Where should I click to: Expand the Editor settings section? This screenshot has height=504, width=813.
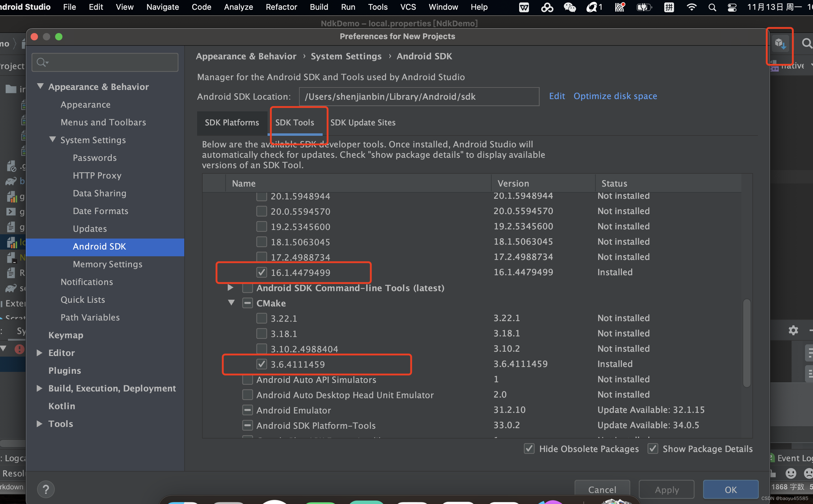point(39,353)
